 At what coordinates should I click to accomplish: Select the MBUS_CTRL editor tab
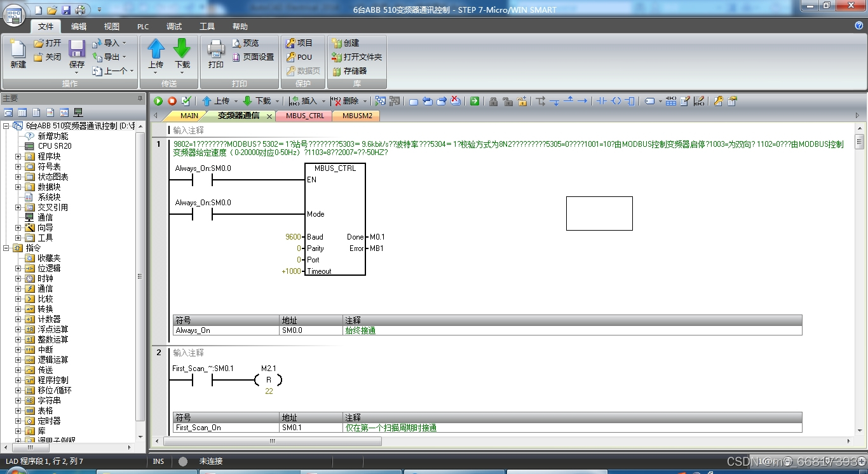305,116
